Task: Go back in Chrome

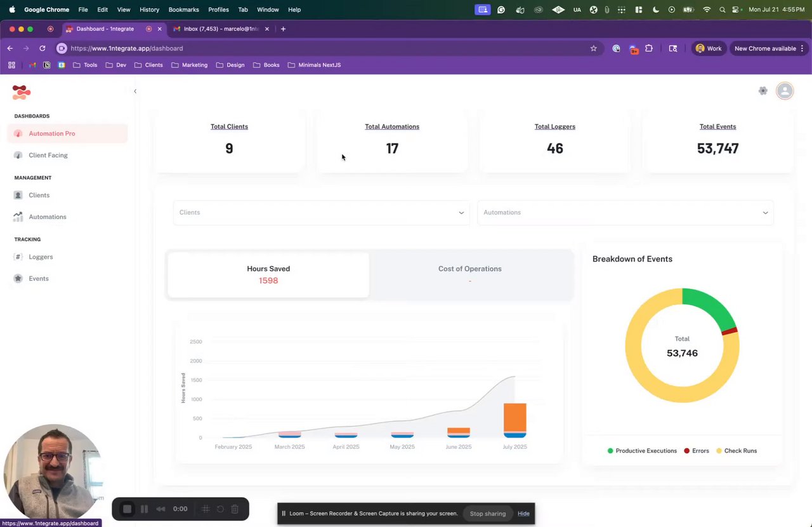Action: click(x=10, y=48)
